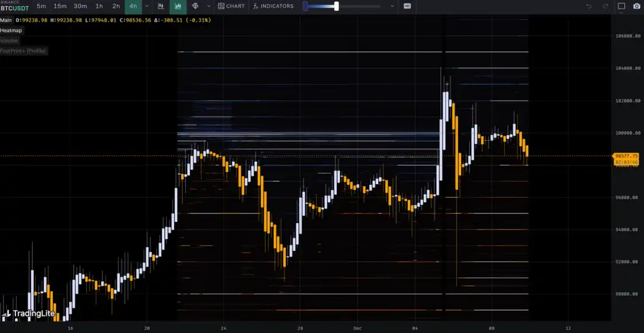Expand the timeframe dropdown next to 4h
644x333 pixels.
tap(147, 6)
